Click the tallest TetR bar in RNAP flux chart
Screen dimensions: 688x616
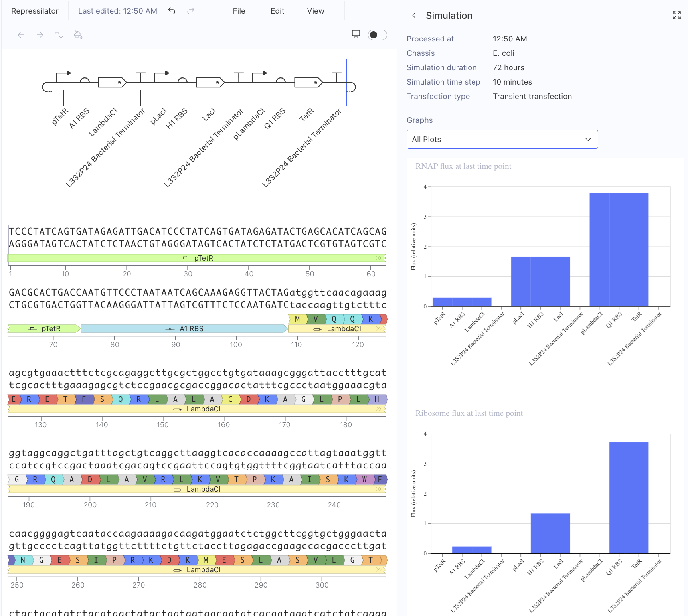pyautogui.click(x=639, y=249)
